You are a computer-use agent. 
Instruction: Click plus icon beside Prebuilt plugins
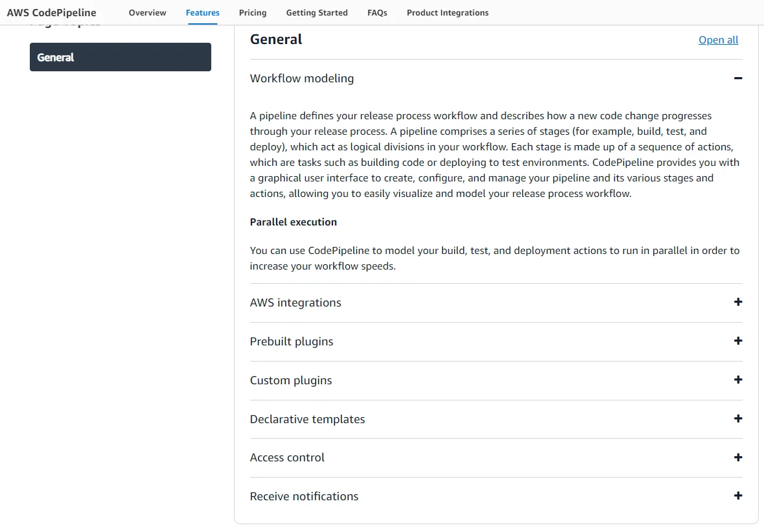tap(737, 341)
